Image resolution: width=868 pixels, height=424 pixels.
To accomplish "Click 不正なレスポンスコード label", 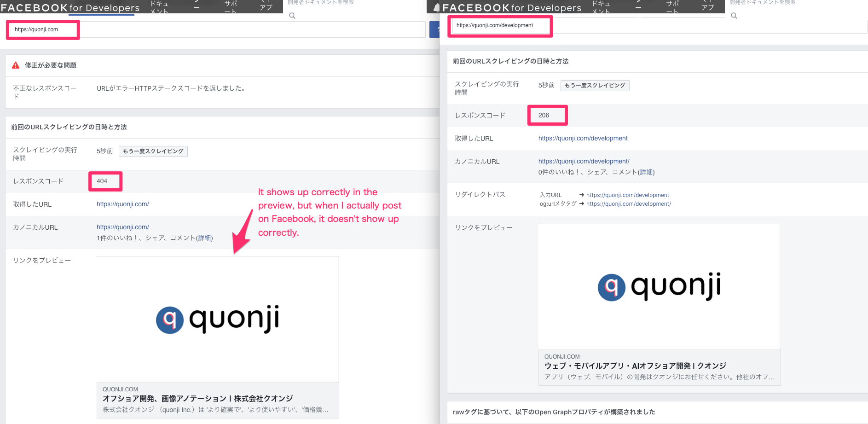I will tap(45, 93).
